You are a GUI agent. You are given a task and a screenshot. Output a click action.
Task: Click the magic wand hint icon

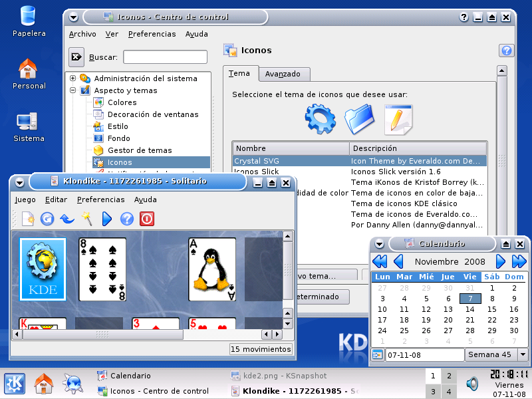tap(86, 219)
